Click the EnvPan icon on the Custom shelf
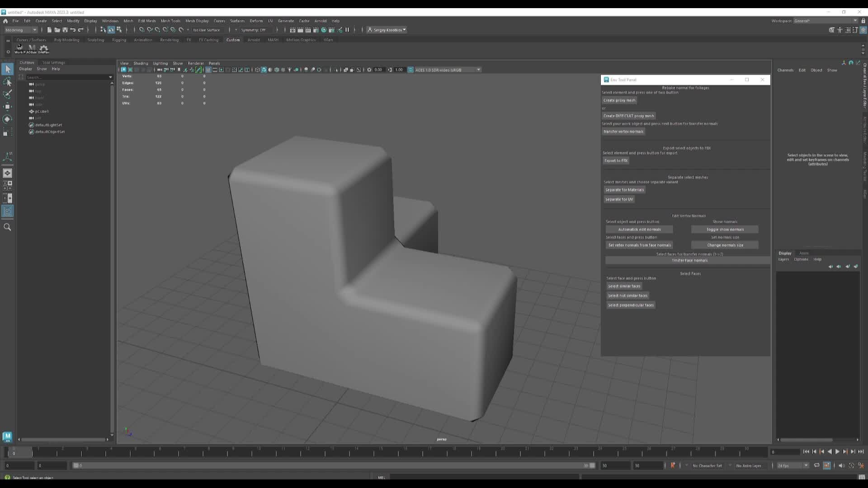The width and height of the screenshot is (868, 488). point(43,47)
